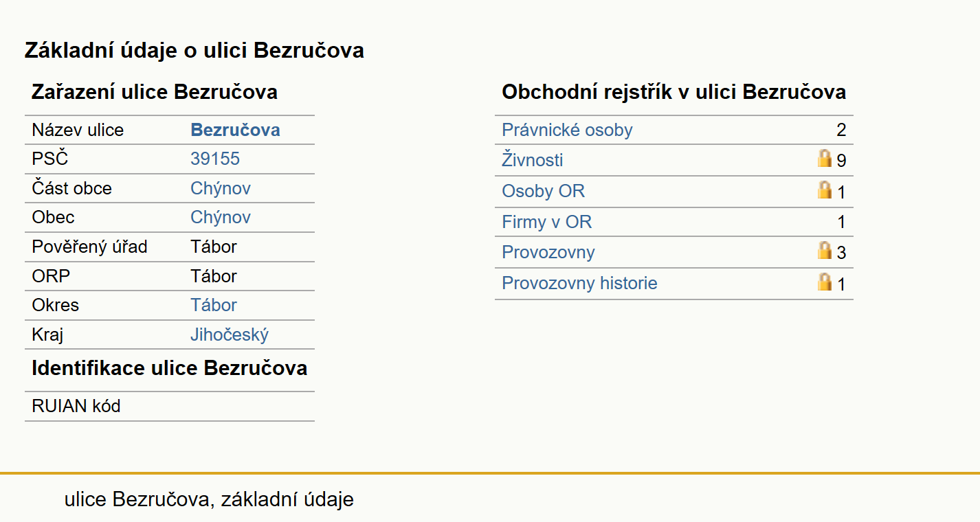Open the Právnické osoby link
This screenshot has width=980, height=522.
tap(567, 130)
